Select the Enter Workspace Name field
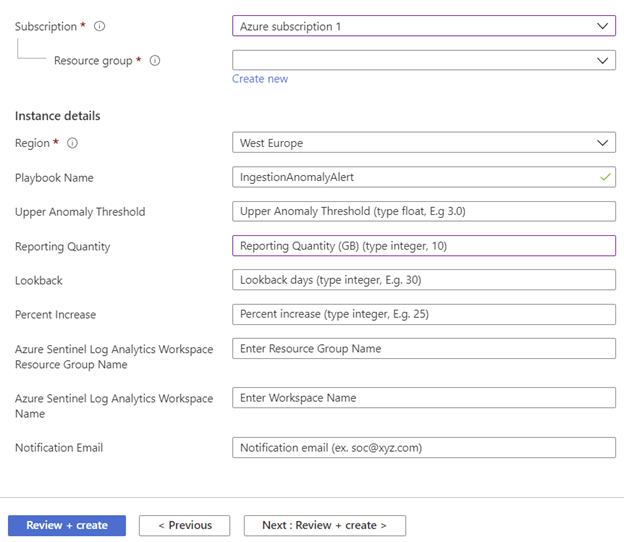 click(x=423, y=398)
